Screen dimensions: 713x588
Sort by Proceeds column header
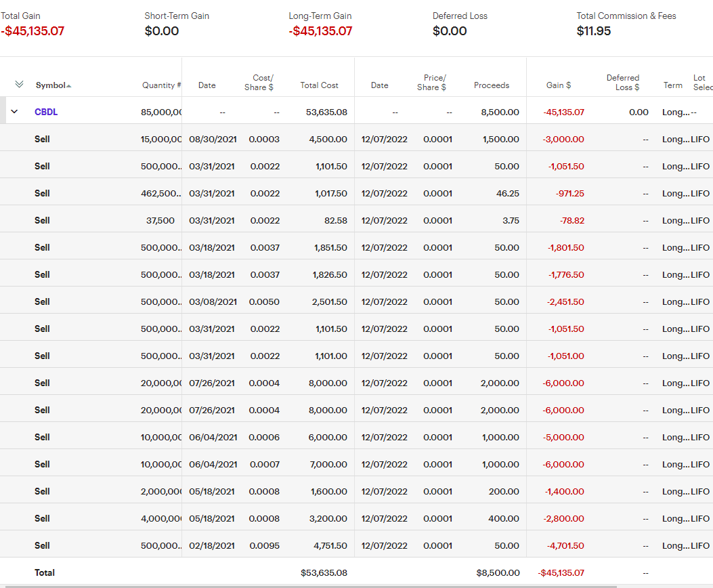coord(492,85)
